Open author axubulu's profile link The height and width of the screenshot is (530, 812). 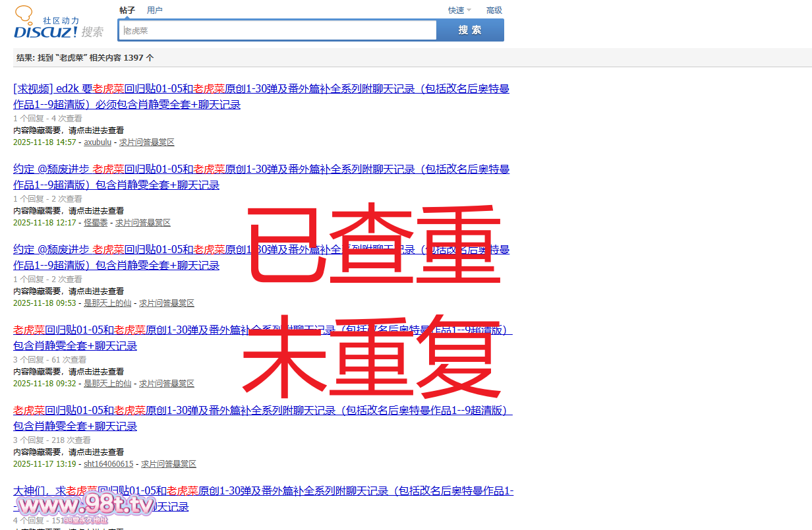[98, 142]
